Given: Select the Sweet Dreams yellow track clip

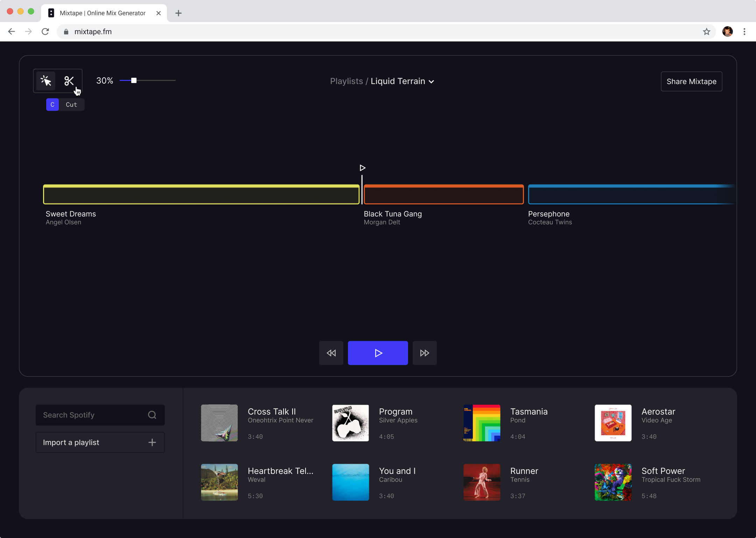Looking at the screenshot, I should point(201,194).
